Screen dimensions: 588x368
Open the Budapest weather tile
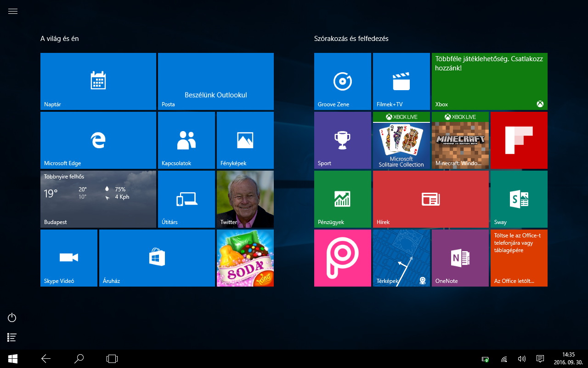98,199
